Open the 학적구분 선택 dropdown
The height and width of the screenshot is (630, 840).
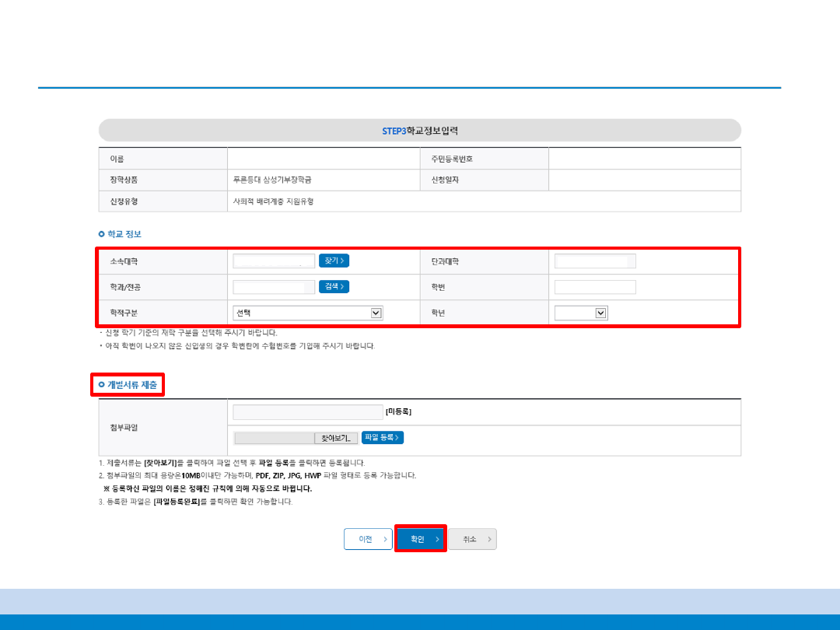click(x=307, y=313)
